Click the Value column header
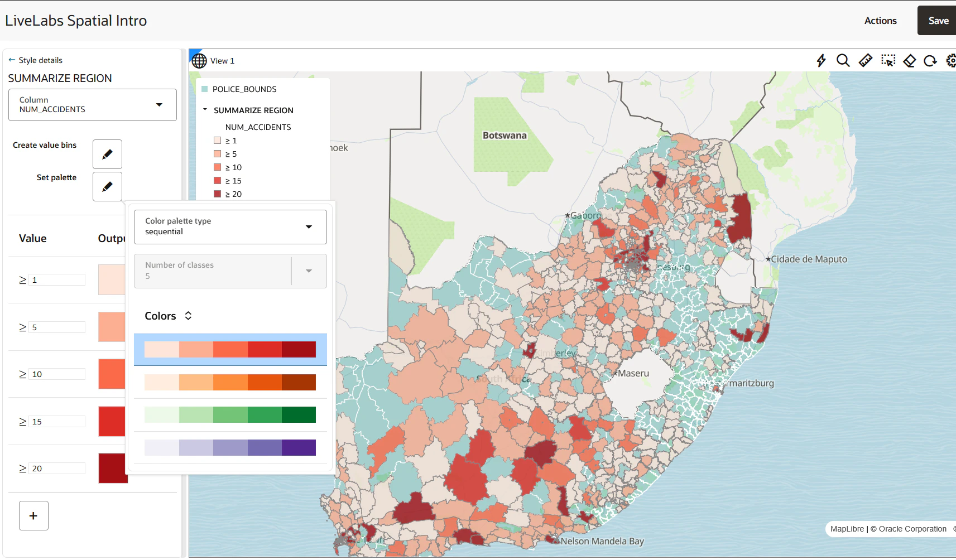 33,238
